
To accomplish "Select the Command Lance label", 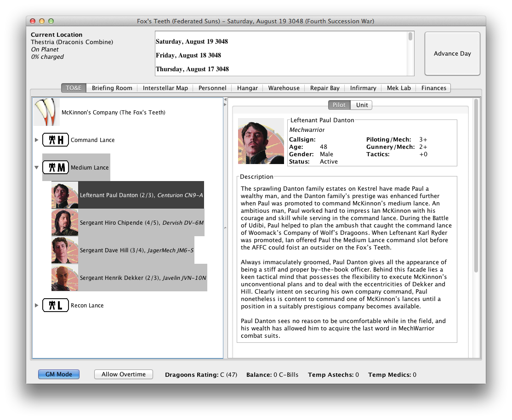I will (93, 140).
